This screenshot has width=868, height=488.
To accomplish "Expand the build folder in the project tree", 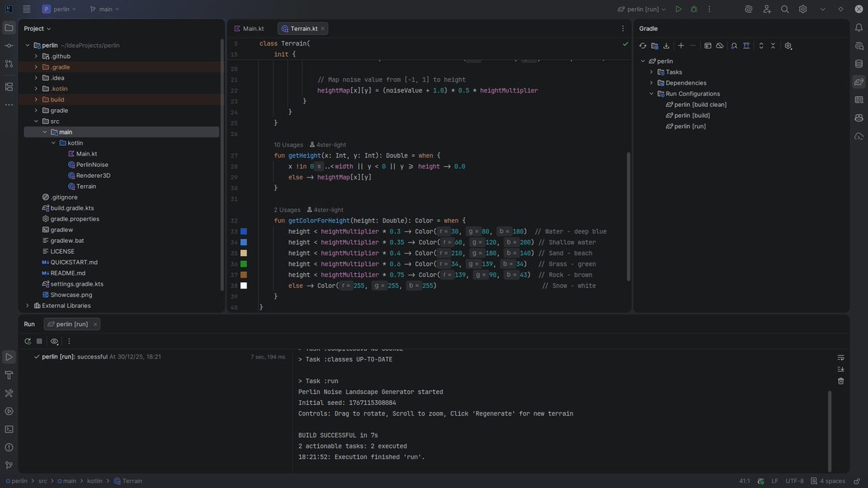I will coord(35,99).
